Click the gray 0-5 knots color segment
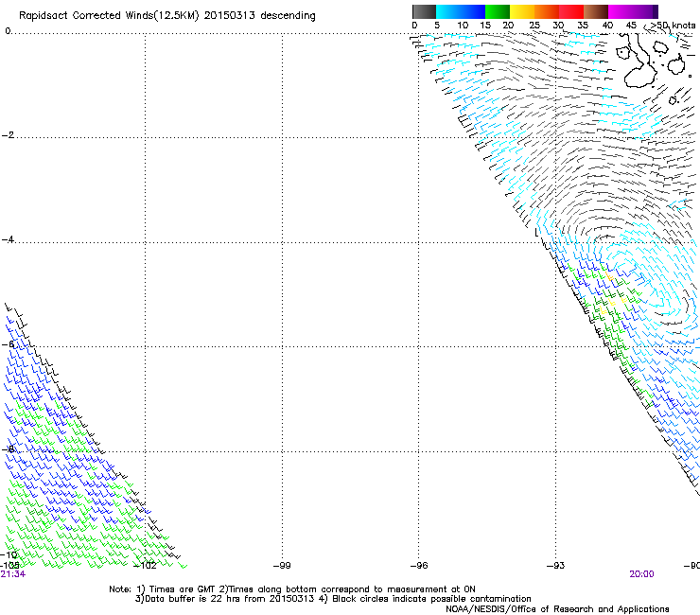The height and width of the screenshot is (615, 700). point(424,11)
